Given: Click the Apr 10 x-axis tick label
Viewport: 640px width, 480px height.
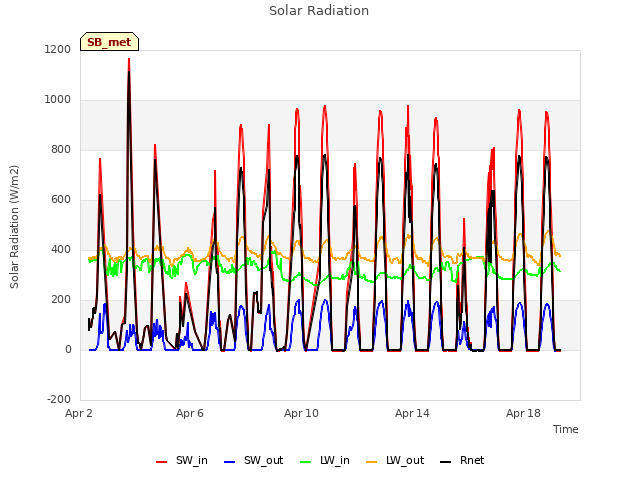Looking at the screenshot, I should 301,413.
